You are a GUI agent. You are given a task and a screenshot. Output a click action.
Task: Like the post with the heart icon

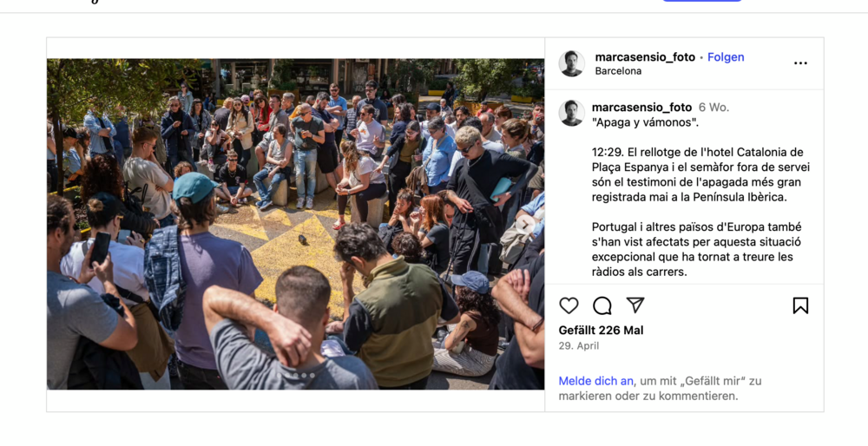(569, 305)
